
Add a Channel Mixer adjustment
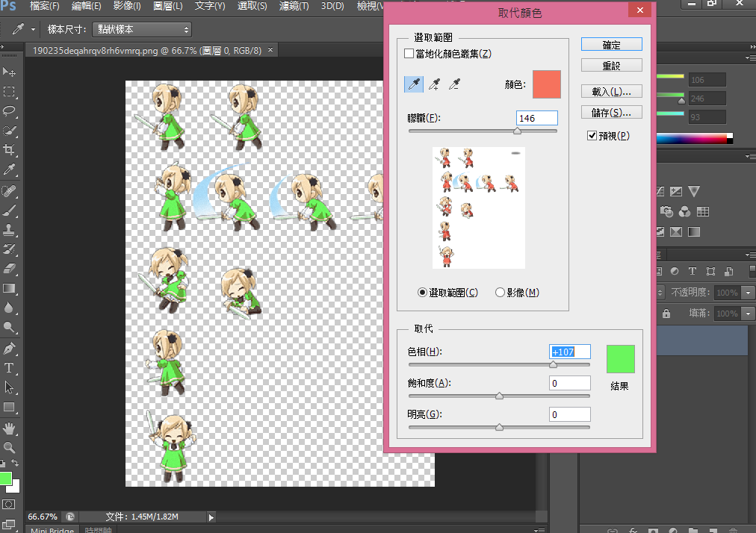684,211
